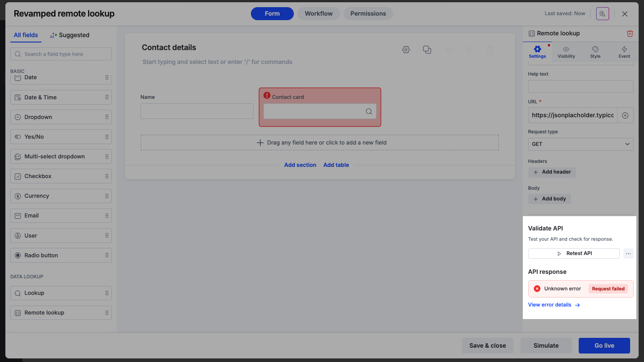Click the Add header button
Viewport: 644px width, 362px height.
552,172
